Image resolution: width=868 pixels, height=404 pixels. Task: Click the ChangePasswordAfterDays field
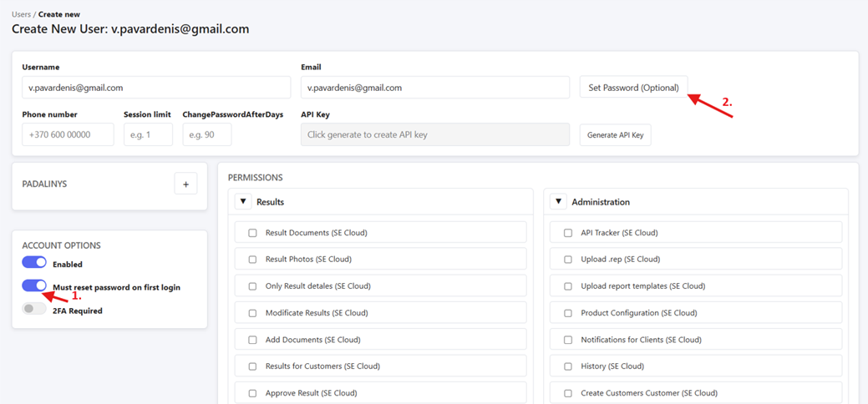[x=207, y=134]
